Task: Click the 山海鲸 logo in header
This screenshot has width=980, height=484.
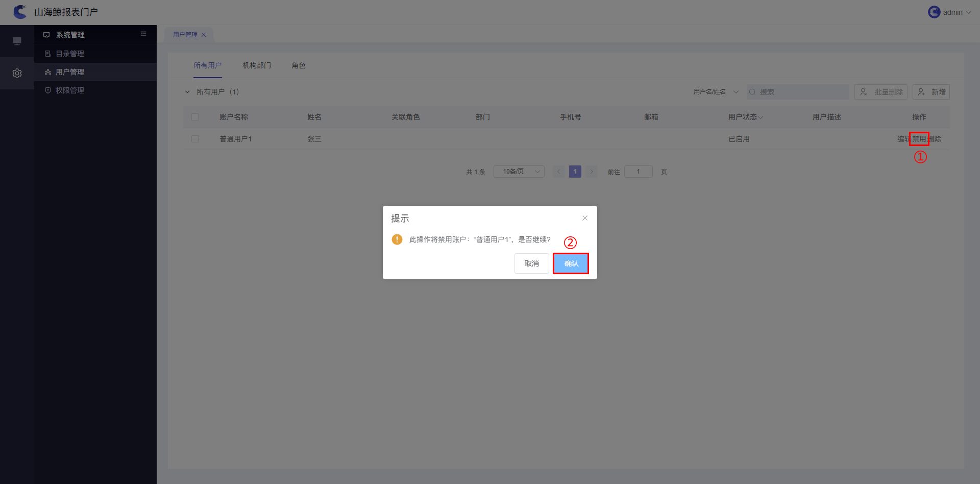Action: 20,12
